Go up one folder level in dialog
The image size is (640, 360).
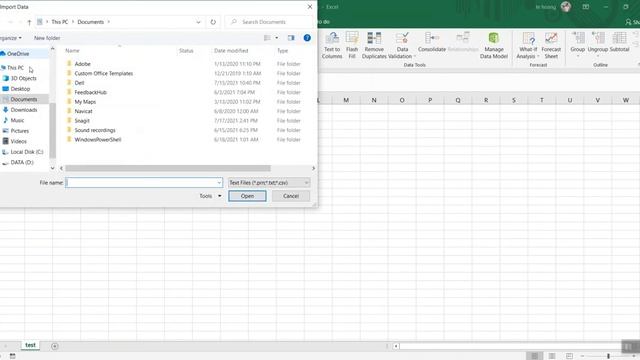(29, 22)
